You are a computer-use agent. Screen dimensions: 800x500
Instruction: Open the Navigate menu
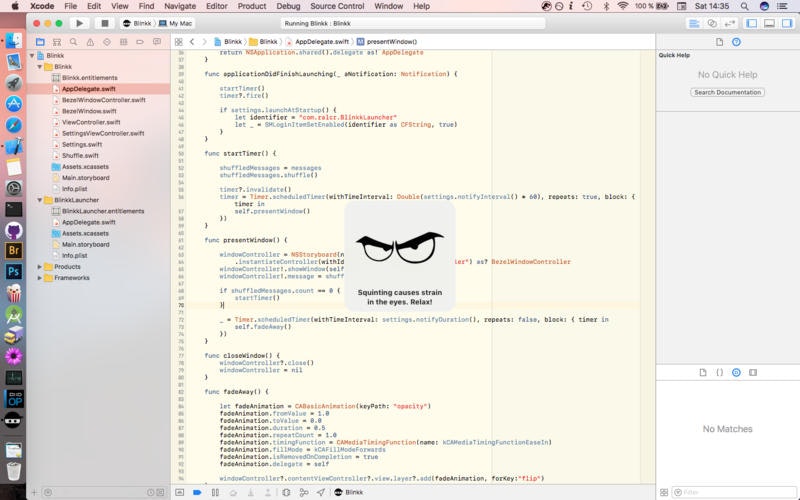coord(180,6)
